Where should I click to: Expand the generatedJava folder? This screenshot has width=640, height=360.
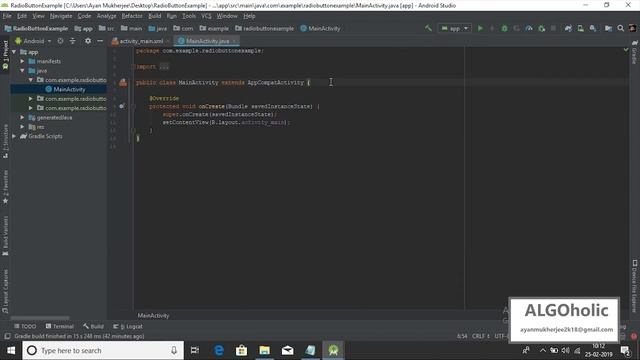coord(22,118)
